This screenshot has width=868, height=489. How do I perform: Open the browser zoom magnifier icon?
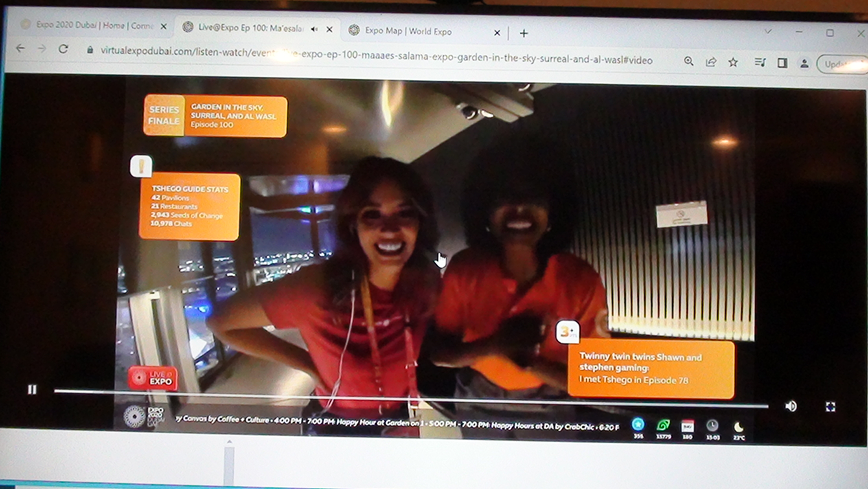click(x=688, y=61)
